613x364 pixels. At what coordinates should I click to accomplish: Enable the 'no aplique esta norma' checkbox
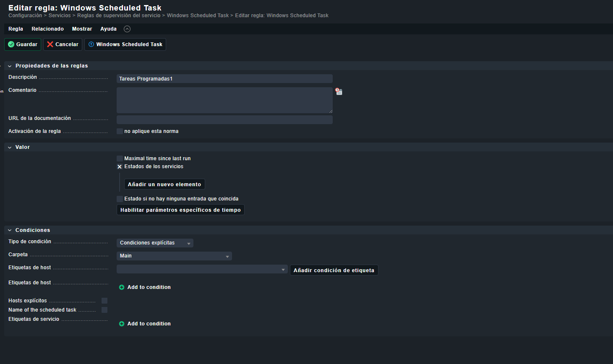120,131
